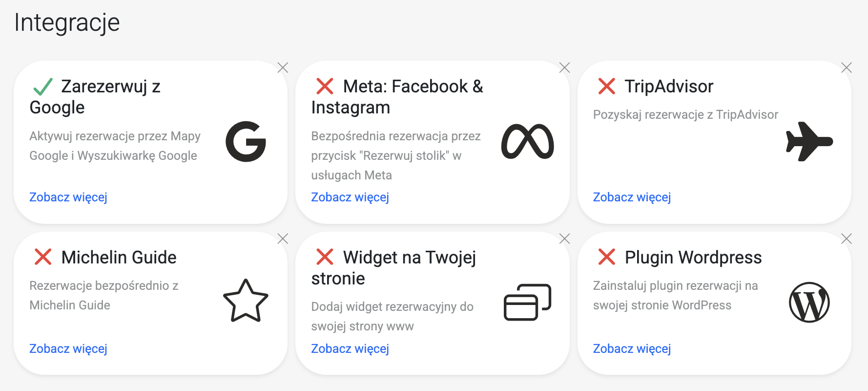The height and width of the screenshot is (391, 868).
Task: Close the Meta: Facebook & Instagram card
Action: pos(564,67)
